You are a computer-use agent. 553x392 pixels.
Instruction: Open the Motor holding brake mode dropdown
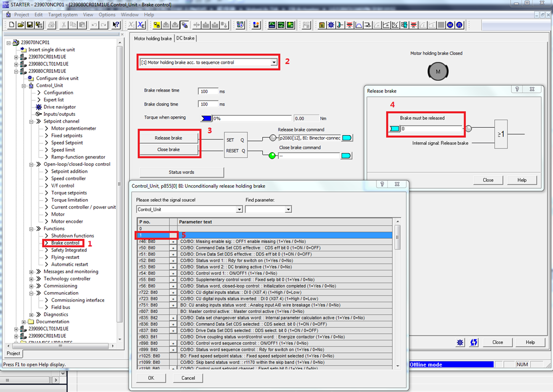tap(273, 62)
